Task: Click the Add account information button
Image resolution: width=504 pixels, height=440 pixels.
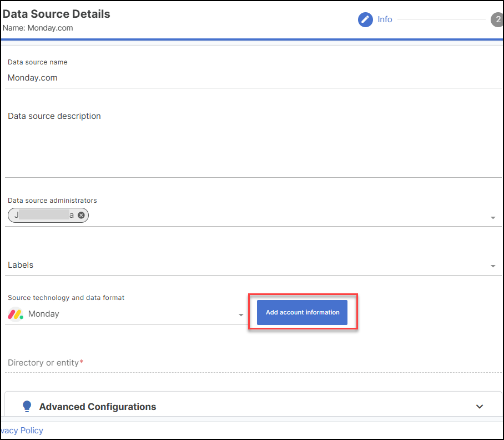Action: (x=302, y=312)
